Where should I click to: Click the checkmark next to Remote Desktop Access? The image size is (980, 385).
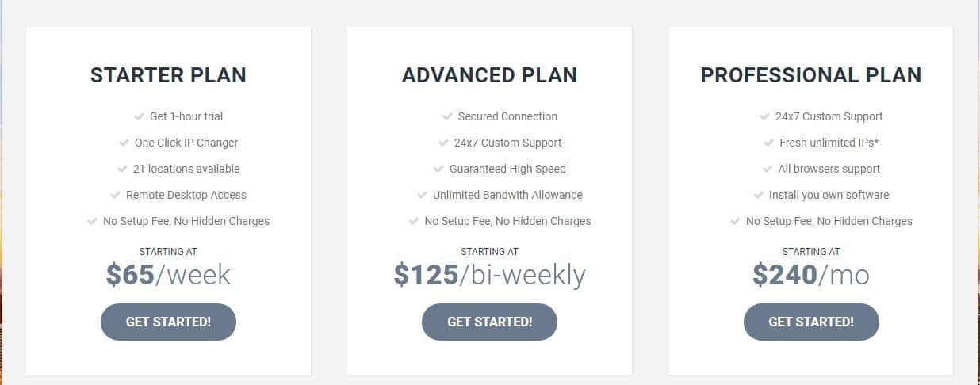click(115, 195)
